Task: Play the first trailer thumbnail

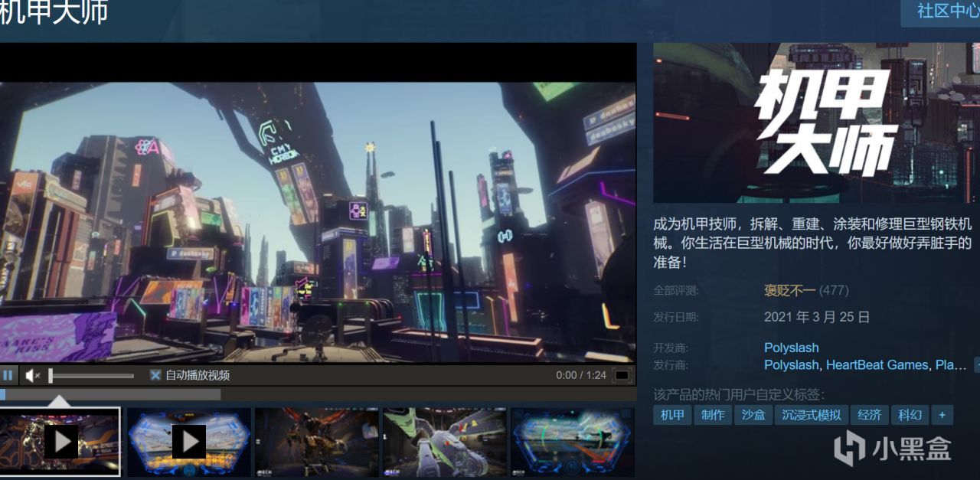Action: [x=60, y=441]
